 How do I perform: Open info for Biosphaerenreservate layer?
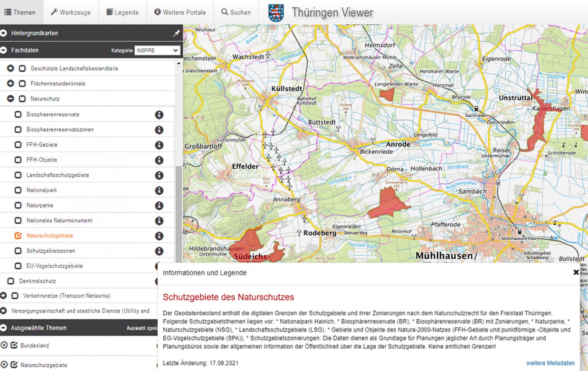[x=159, y=115]
